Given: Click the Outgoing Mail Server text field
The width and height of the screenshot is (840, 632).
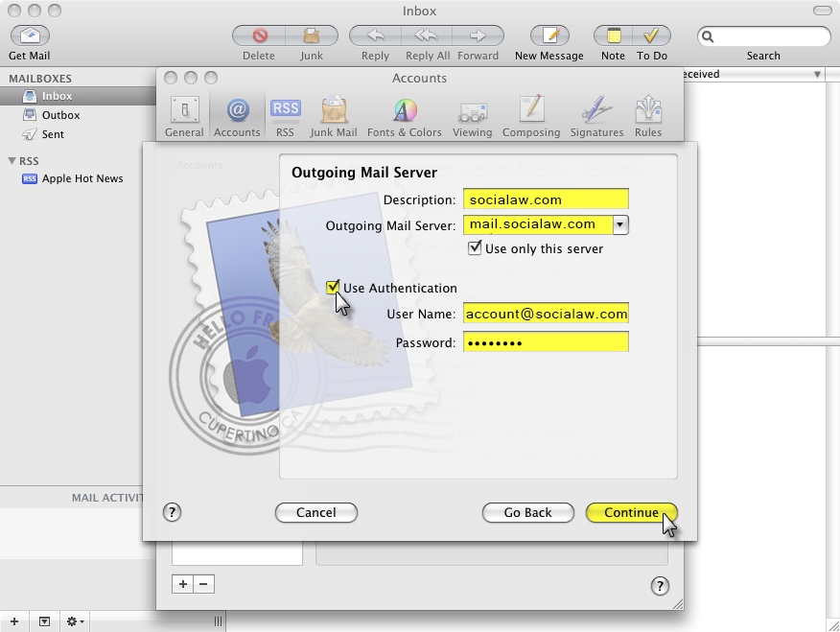Looking at the screenshot, I should (538, 225).
